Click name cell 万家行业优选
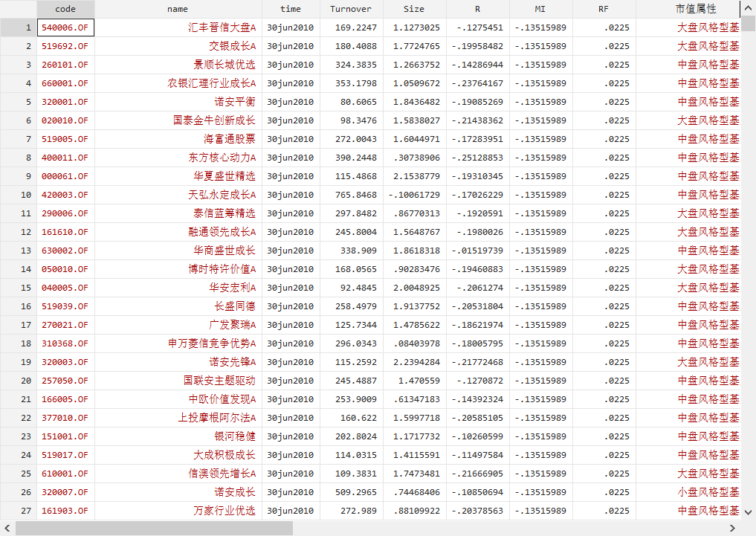Viewport: 756px width, 536px height. [x=178, y=511]
